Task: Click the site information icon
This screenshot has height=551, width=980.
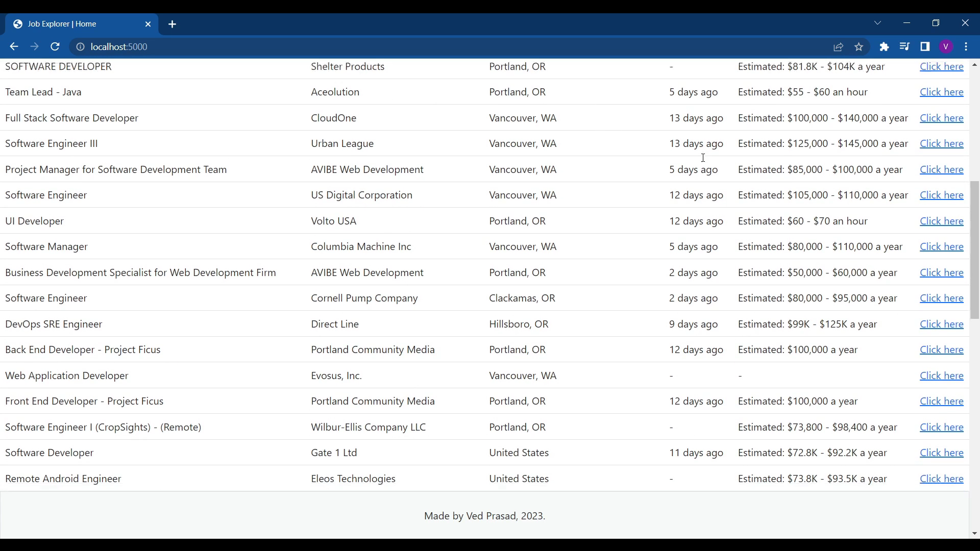Action: coord(80,47)
